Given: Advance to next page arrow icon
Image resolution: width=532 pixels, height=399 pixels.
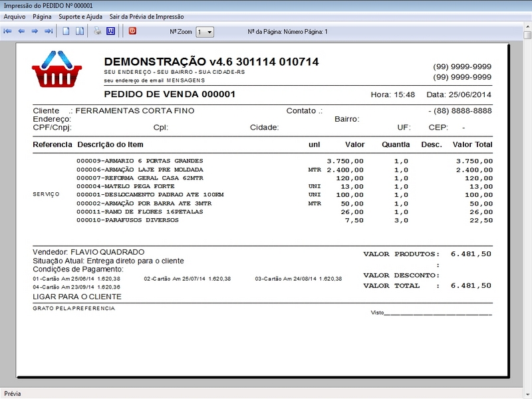Looking at the screenshot, I should pos(35,31).
